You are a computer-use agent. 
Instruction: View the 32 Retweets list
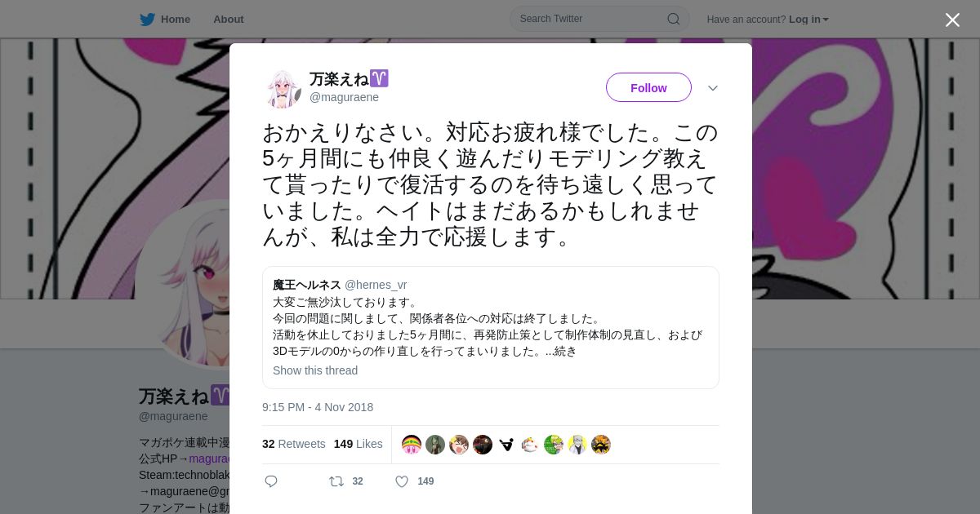click(293, 444)
